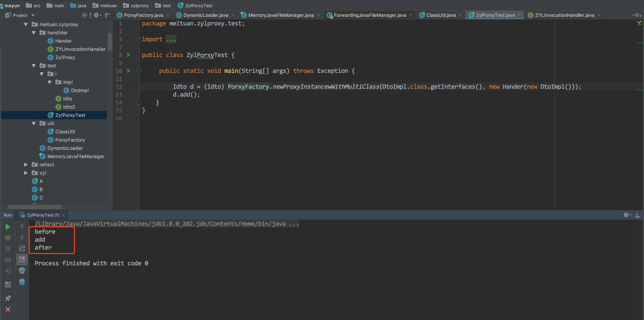Click the Dump threads camera icon
This screenshot has height=320, width=644.
click(x=8, y=260)
